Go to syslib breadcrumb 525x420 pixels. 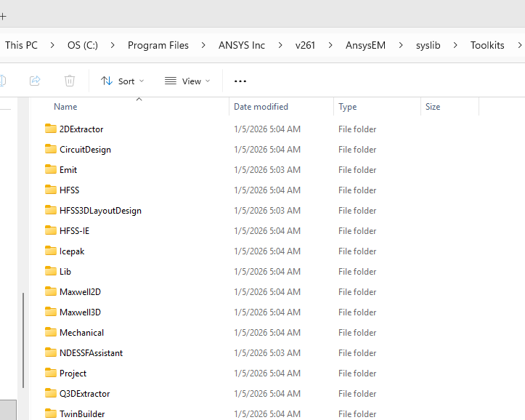coord(428,45)
